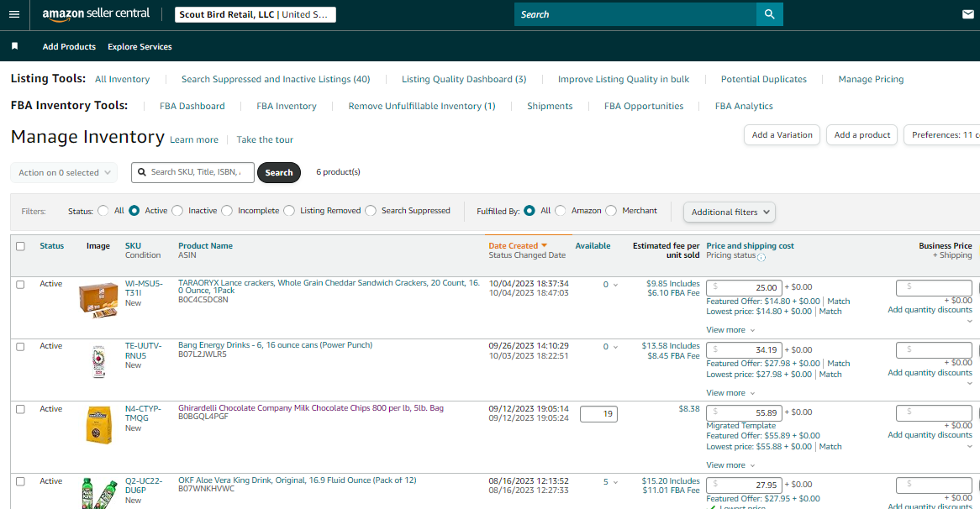
Task: Click the Learn more link
Action: (194, 139)
